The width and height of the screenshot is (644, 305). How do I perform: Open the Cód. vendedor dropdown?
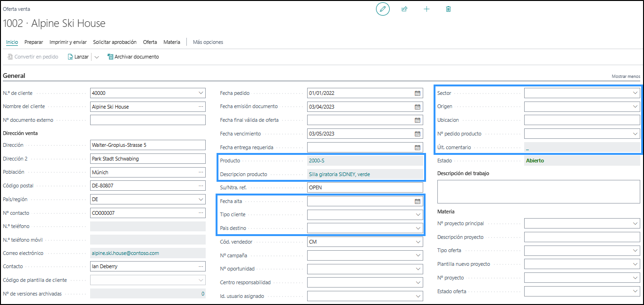(x=418, y=242)
